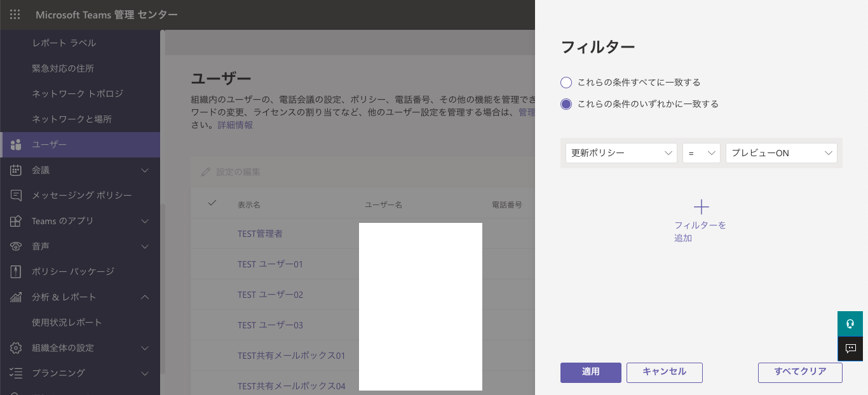This screenshot has height=395, width=868.
Task: Click the Teams apps icon
Action: click(x=17, y=221)
